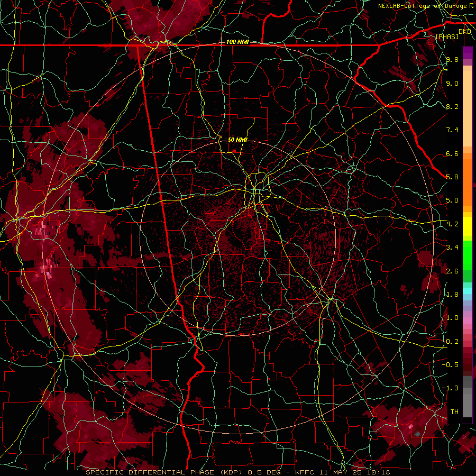476x476 pixels.
Task: Click the pink swatch on the color bar
Action: point(467,321)
